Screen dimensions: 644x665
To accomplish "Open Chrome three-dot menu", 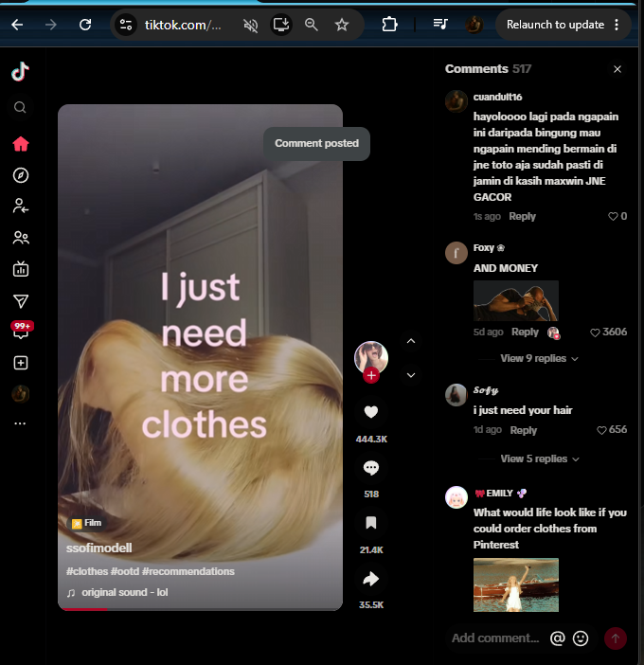I will point(617,25).
